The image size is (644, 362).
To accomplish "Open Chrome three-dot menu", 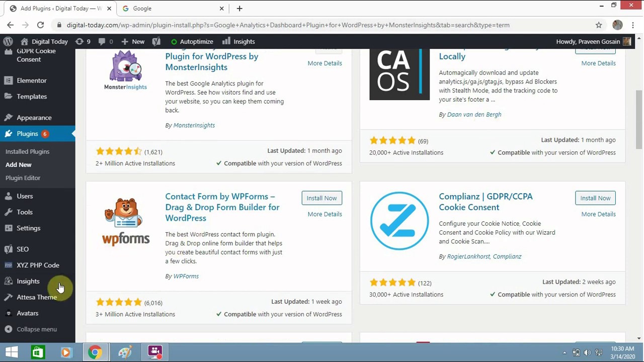I will click(x=633, y=25).
